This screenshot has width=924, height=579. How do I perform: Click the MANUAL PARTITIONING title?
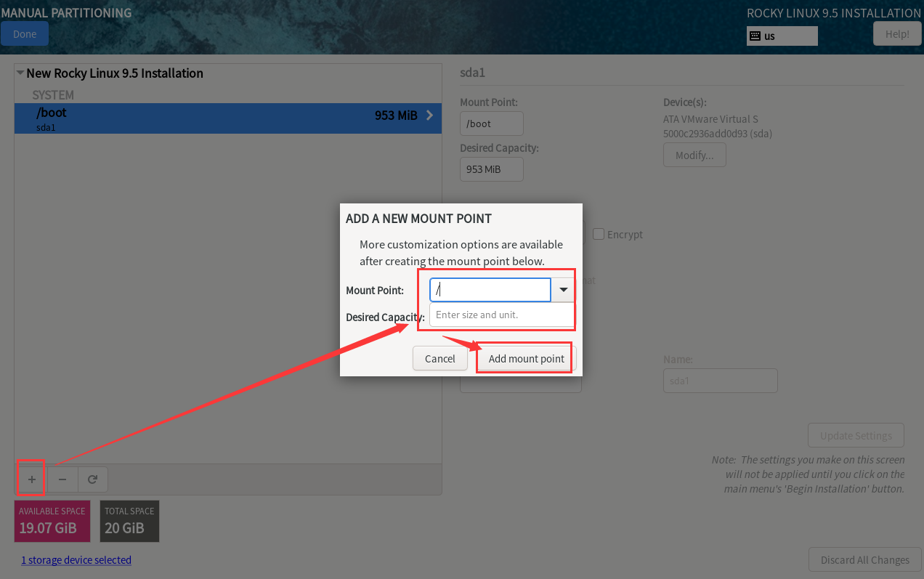[x=67, y=13]
